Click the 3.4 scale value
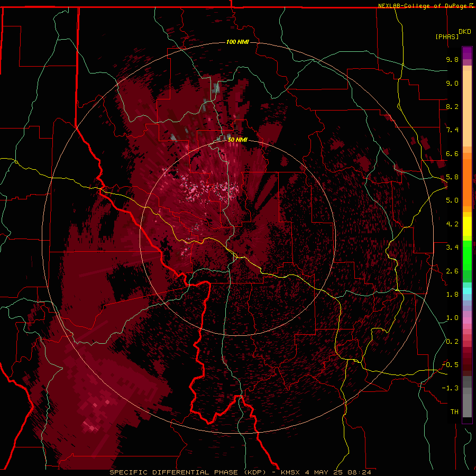Screen dimensions: 476x476 click(452, 248)
